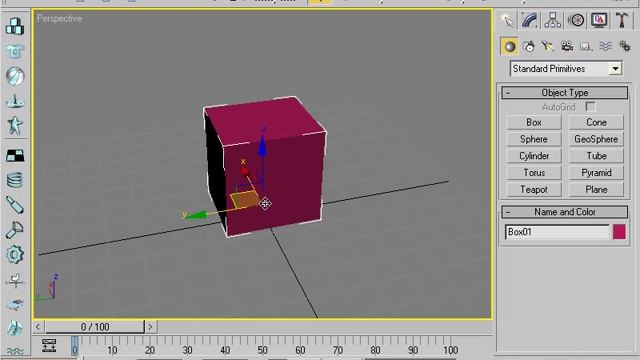Select the Geometry category sphere icon

click(x=509, y=47)
